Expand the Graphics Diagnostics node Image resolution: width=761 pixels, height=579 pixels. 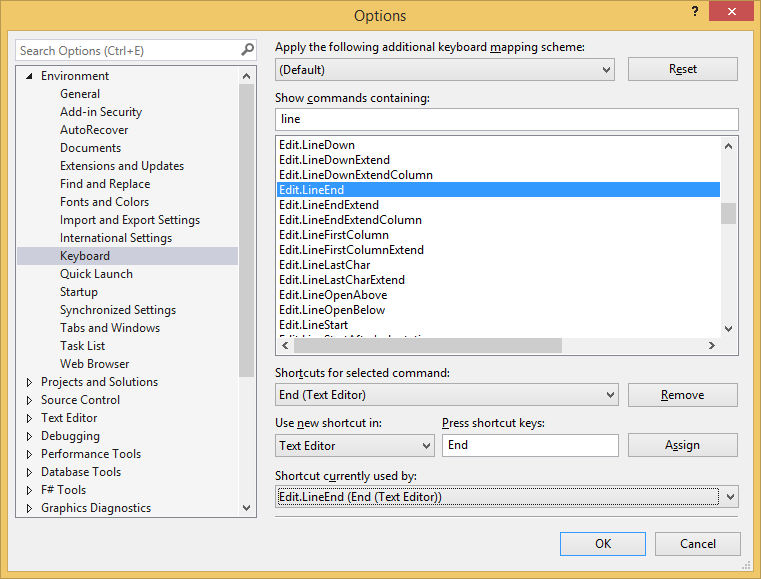29,508
